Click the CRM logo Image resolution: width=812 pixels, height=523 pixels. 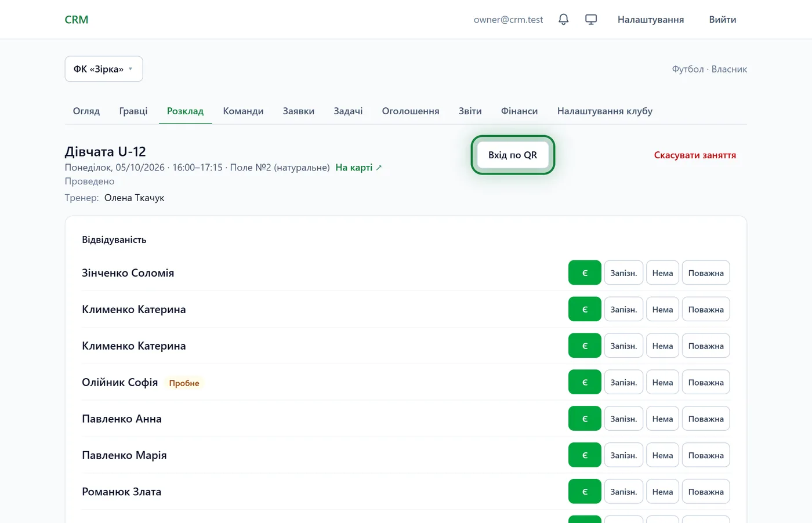77,20
